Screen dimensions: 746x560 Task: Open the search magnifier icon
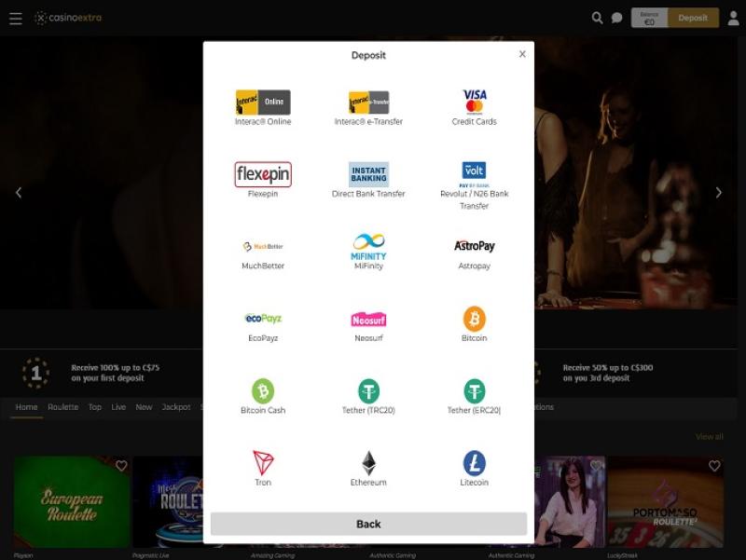click(597, 18)
